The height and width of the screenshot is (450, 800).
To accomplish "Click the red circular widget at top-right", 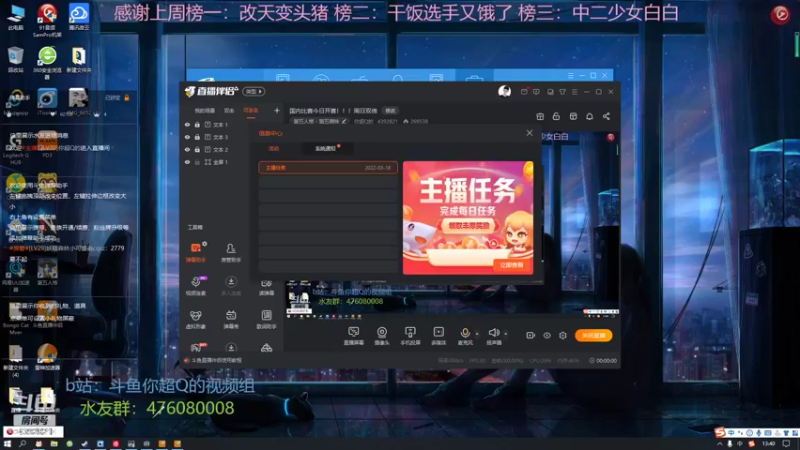I will coord(780,14).
